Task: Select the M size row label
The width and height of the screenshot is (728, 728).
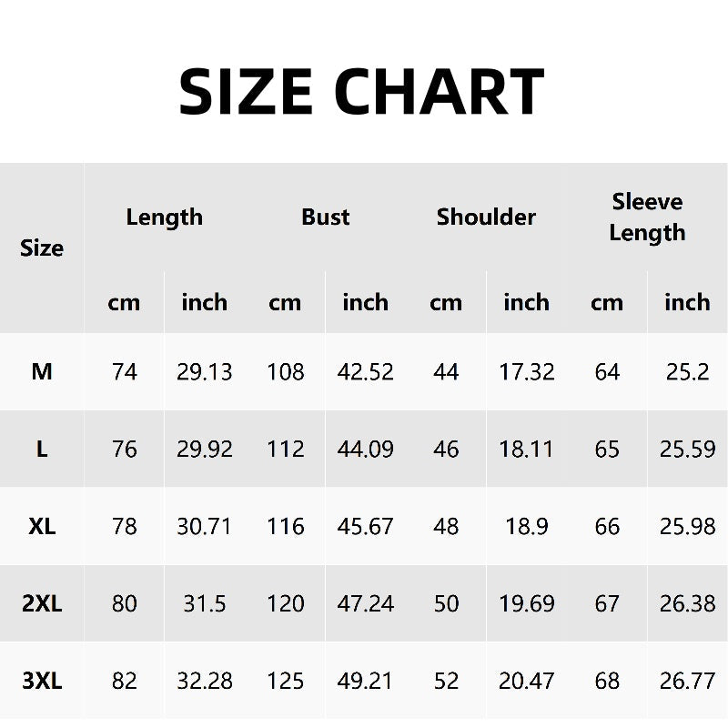Action: click(x=42, y=371)
